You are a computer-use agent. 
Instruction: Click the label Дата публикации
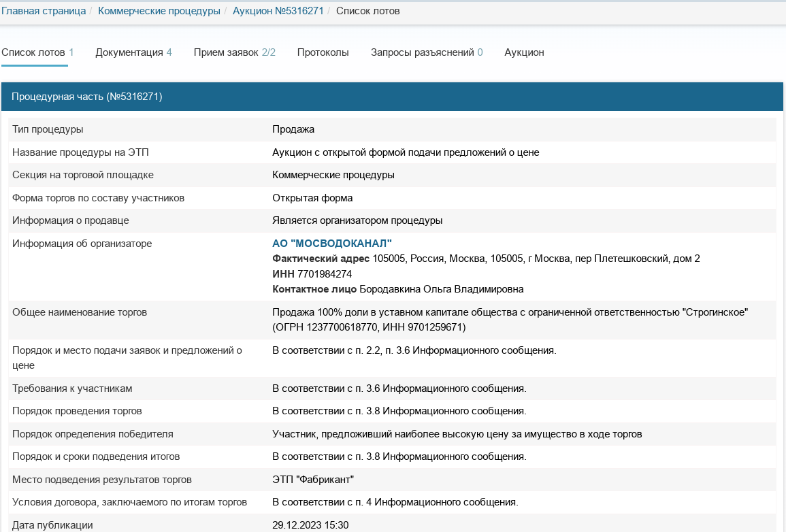click(52, 525)
